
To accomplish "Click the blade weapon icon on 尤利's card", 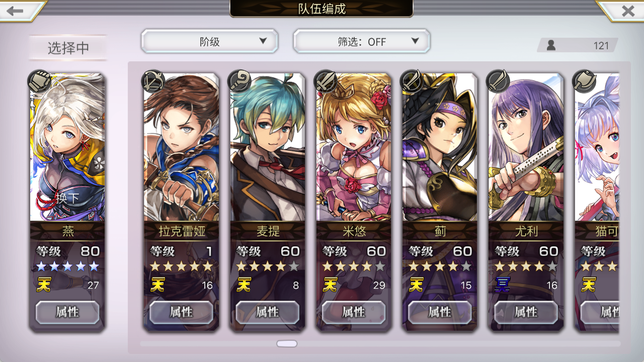I will pos(499,81).
